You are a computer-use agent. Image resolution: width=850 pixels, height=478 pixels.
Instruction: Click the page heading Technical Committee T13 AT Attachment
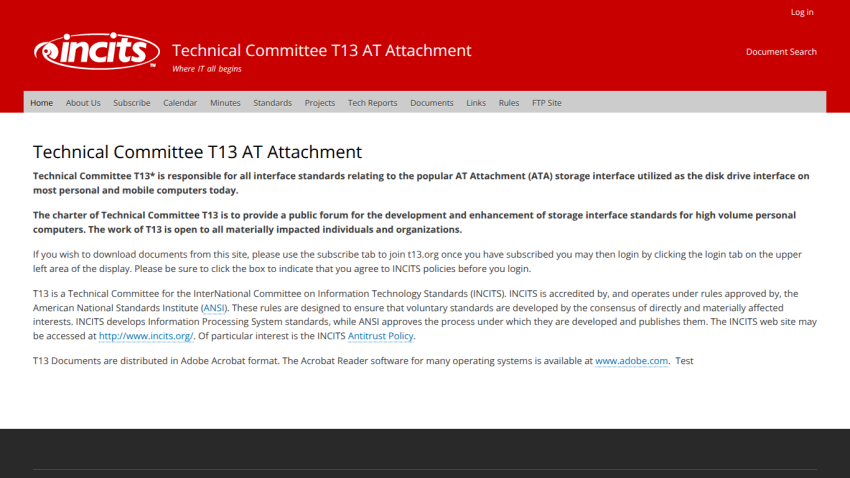click(197, 152)
